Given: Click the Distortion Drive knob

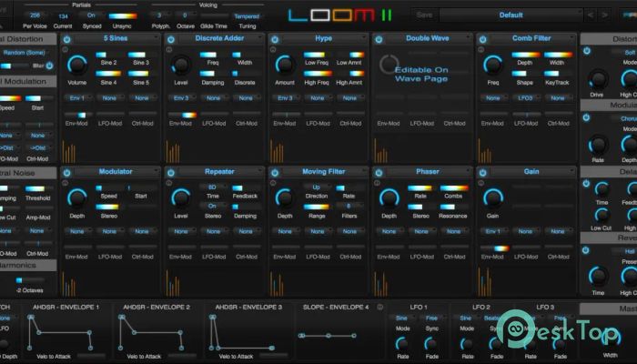Looking at the screenshot, I should [x=598, y=79].
